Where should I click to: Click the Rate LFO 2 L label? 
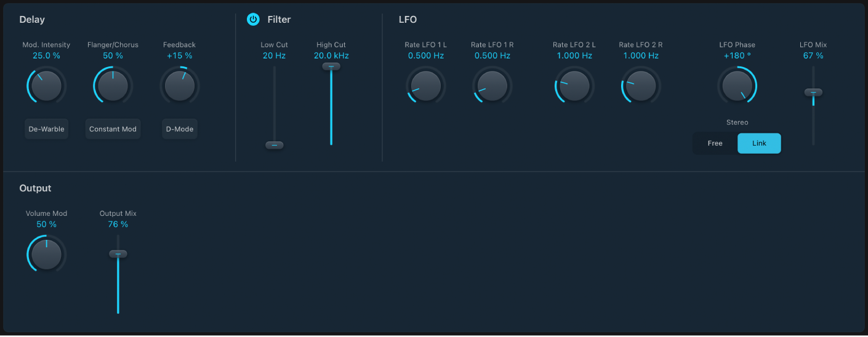pos(574,45)
